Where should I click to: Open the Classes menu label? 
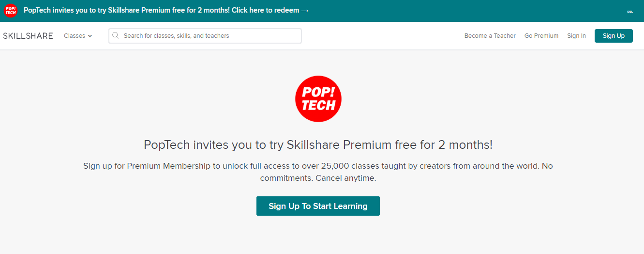(74, 36)
